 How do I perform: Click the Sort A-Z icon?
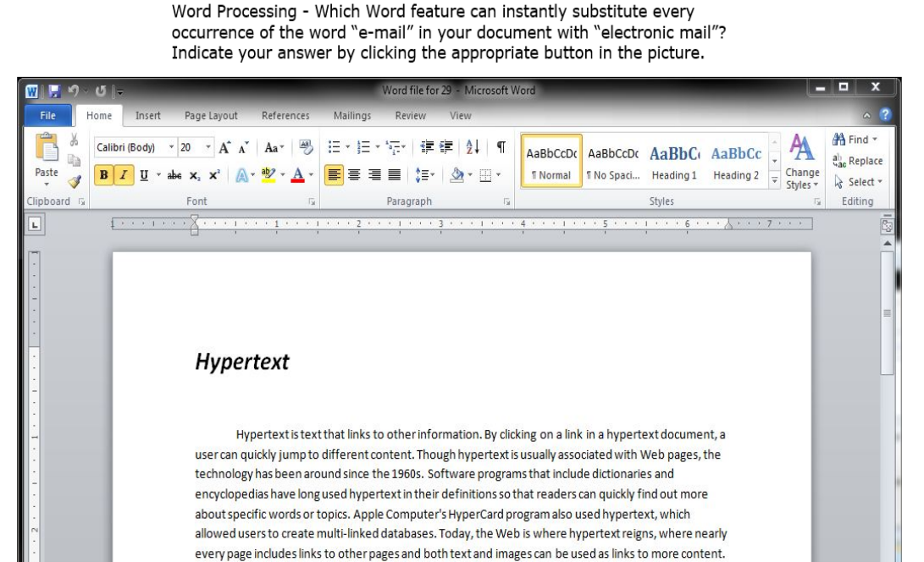(x=473, y=146)
